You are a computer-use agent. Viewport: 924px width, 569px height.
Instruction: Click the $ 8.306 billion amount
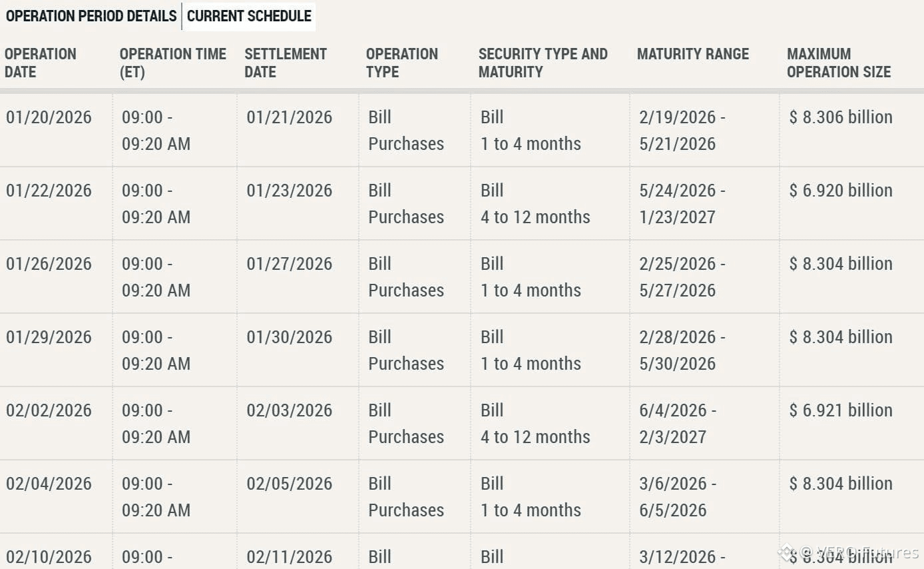pos(841,117)
